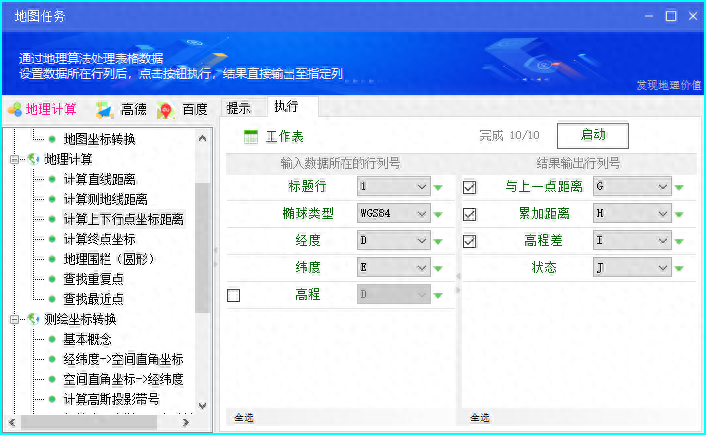Switch to the 提示 tab
The height and width of the screenshot is (435, 706).
tap(239, 108)
